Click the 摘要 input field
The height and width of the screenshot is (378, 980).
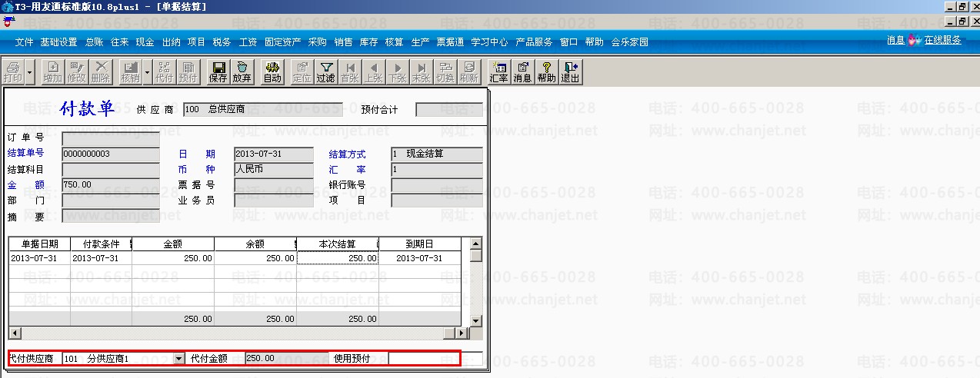111,215
